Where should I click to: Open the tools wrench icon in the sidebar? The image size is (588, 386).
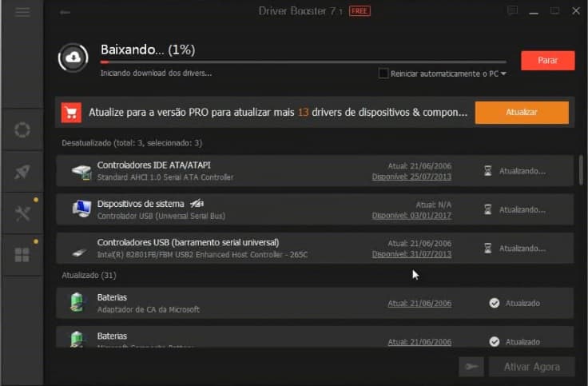pyautogui.click(x=22, y=214)
